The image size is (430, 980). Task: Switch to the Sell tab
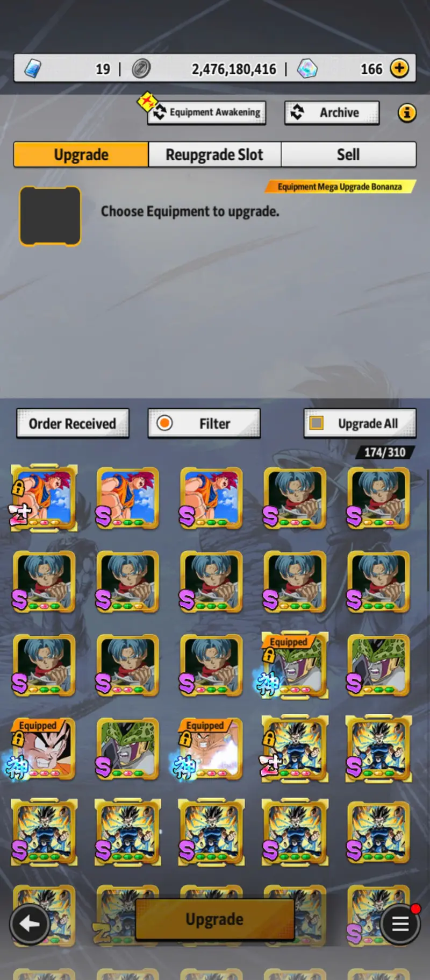click(348, 154)
